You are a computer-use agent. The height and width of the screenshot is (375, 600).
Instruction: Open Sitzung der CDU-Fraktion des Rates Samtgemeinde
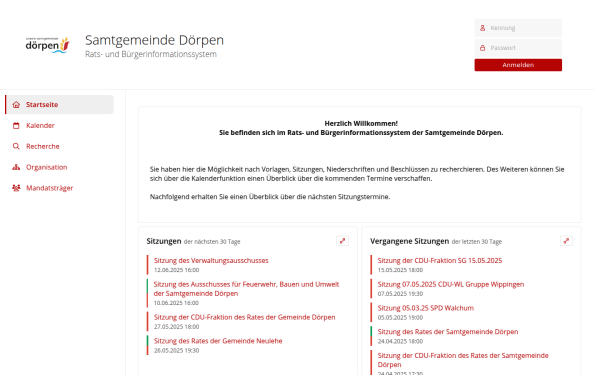[463, 360]
